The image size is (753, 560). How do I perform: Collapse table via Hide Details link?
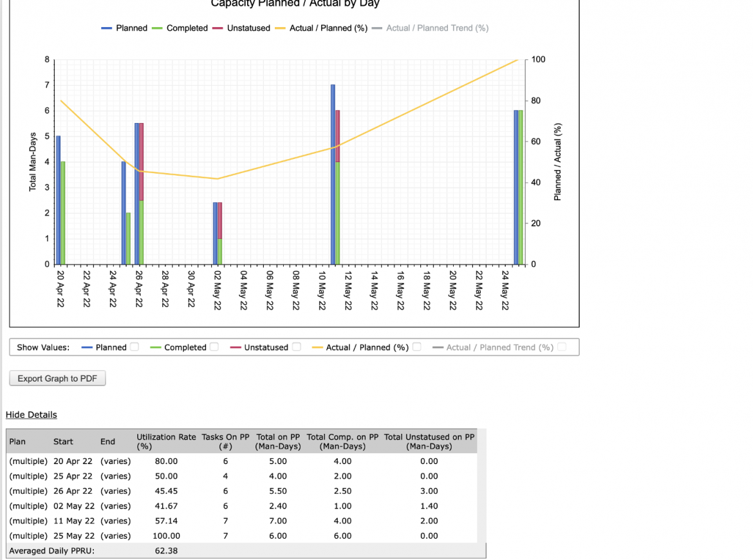pyautogui.click(x=32, y=415)
